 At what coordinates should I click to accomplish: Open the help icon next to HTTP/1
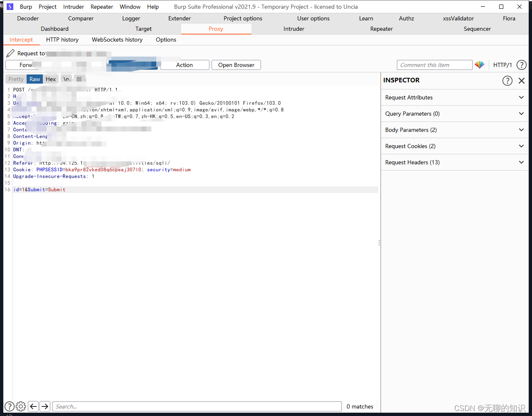(521, 65)
